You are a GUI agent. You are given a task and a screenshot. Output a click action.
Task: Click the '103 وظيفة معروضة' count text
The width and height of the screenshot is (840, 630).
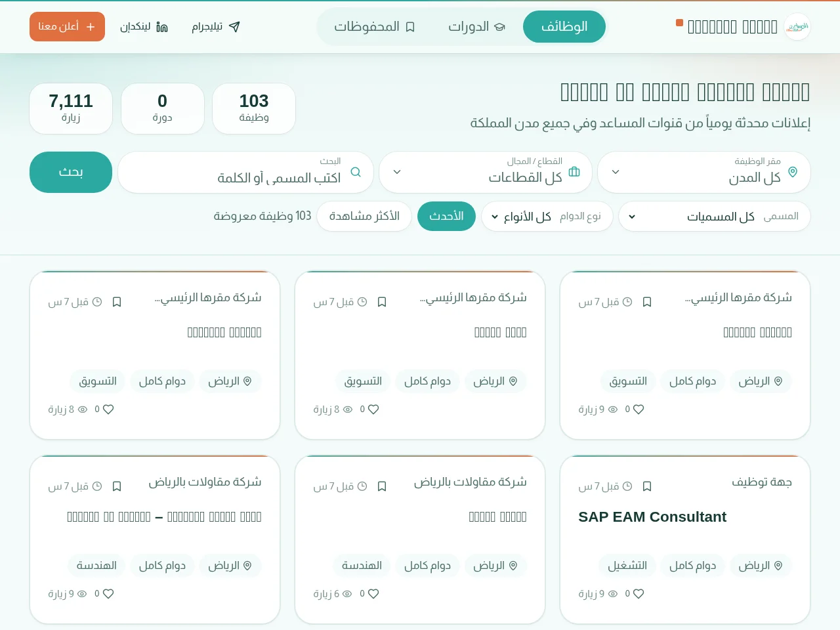click(262, 217)
